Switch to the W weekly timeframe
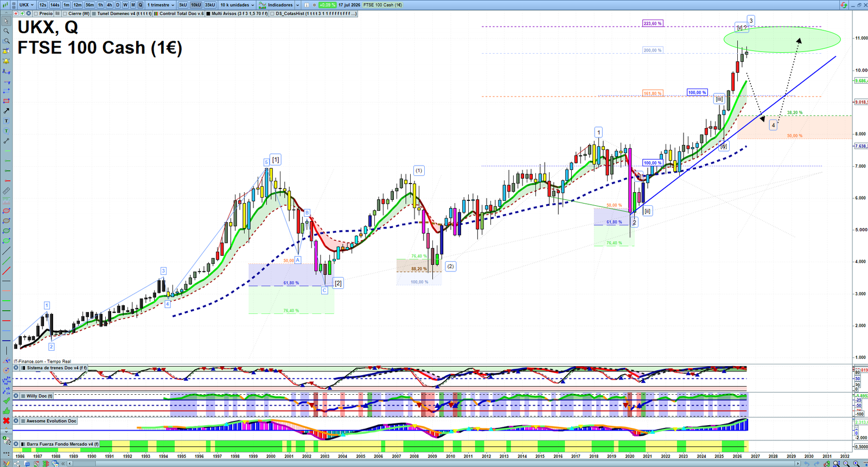Image resolution: width=868 pixels, height=467 pixels. click(125, 5)
